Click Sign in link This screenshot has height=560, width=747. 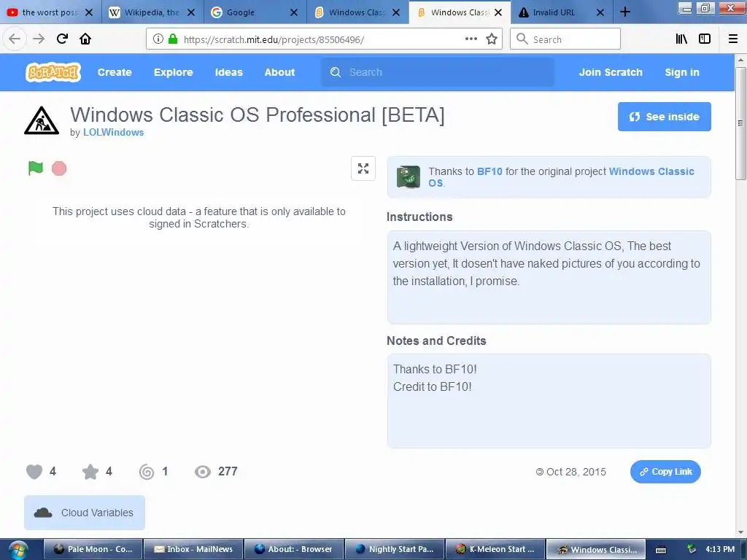(682, 72)
